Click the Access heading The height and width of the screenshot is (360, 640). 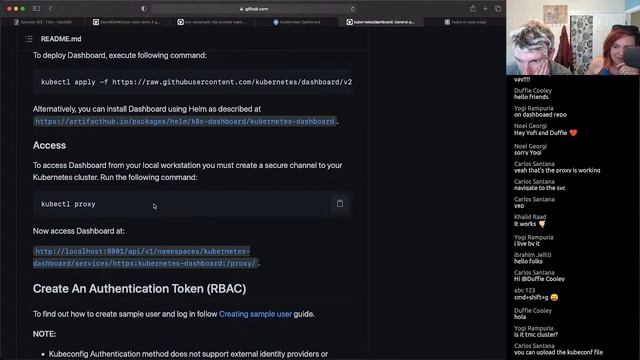(49, 145)
